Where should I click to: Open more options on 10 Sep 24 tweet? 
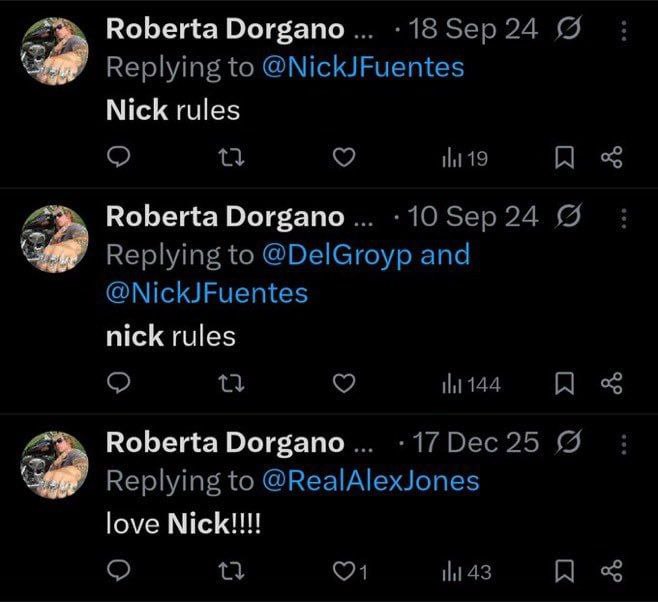pos(624,217)
